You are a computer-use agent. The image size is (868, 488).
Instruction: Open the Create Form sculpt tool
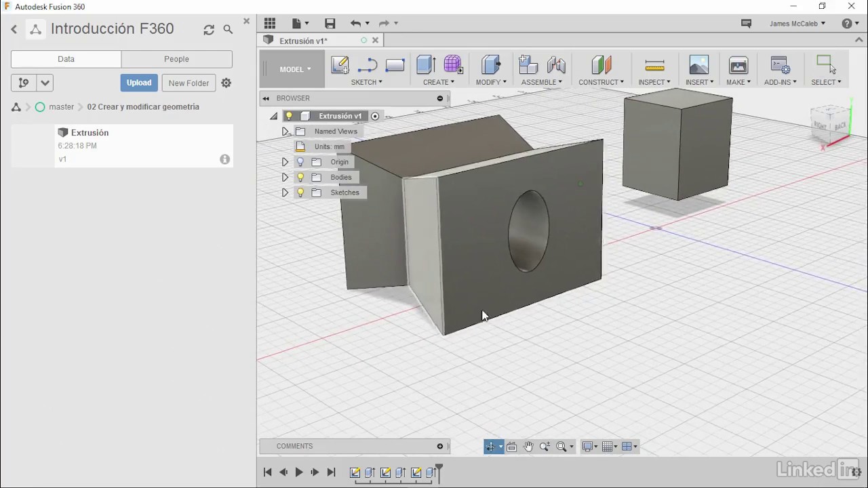[x=453, y=65]
